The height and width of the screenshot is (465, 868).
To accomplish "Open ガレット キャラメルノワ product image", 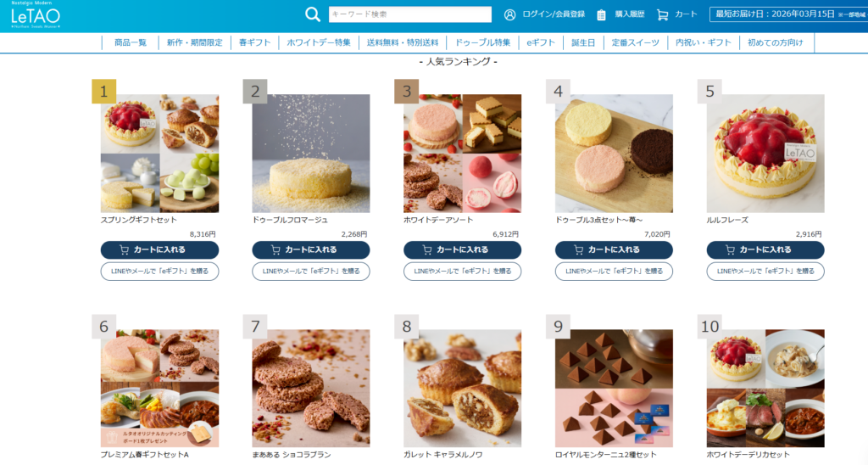I will pos(462,389).
